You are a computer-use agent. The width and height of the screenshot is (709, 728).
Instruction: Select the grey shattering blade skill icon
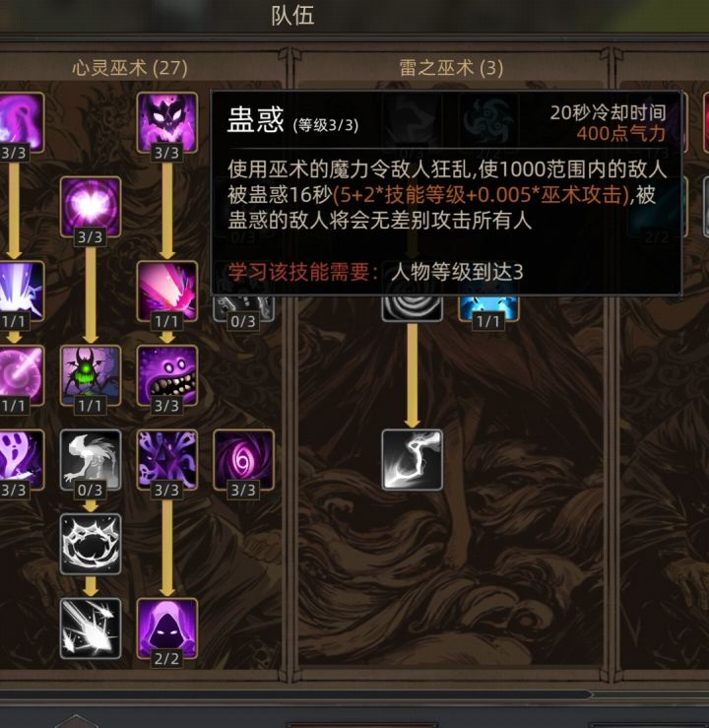point(91,629)
